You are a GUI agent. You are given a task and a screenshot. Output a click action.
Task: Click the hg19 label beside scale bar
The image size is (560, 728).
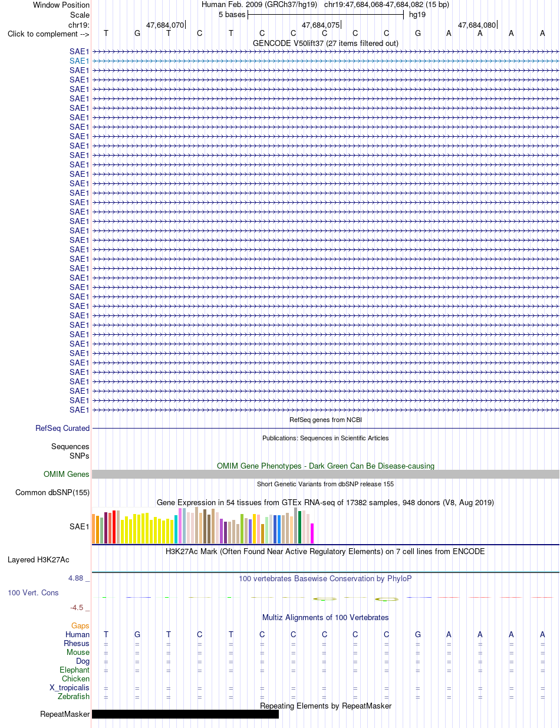coord(417,15)
